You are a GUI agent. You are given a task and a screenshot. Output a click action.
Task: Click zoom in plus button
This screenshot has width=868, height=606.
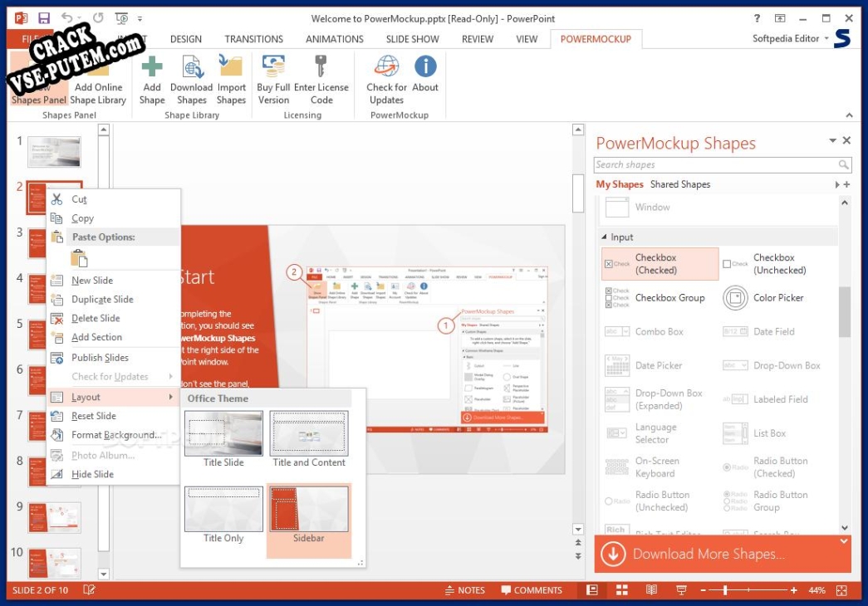(x=794, y=590)
